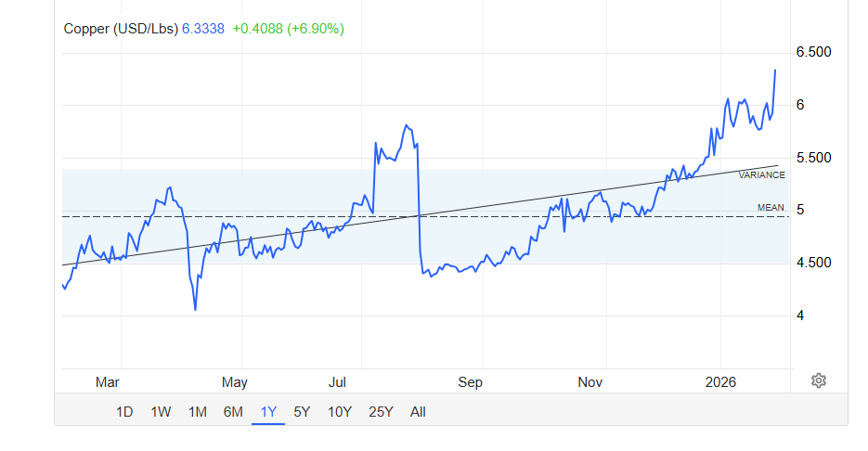The height and width of the screenshot is (451, 868).
Task: Click the 4.500 price axis label
Action: (813, 263)
